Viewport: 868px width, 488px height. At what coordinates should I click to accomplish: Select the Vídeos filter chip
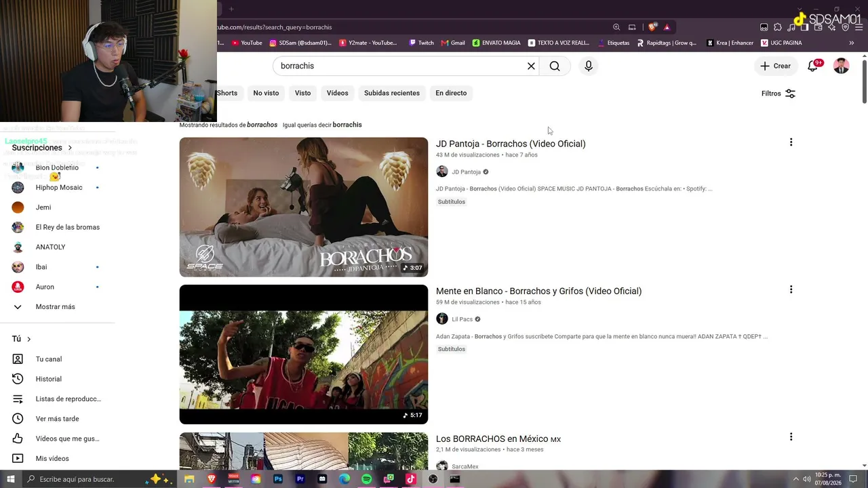(337, 93)
